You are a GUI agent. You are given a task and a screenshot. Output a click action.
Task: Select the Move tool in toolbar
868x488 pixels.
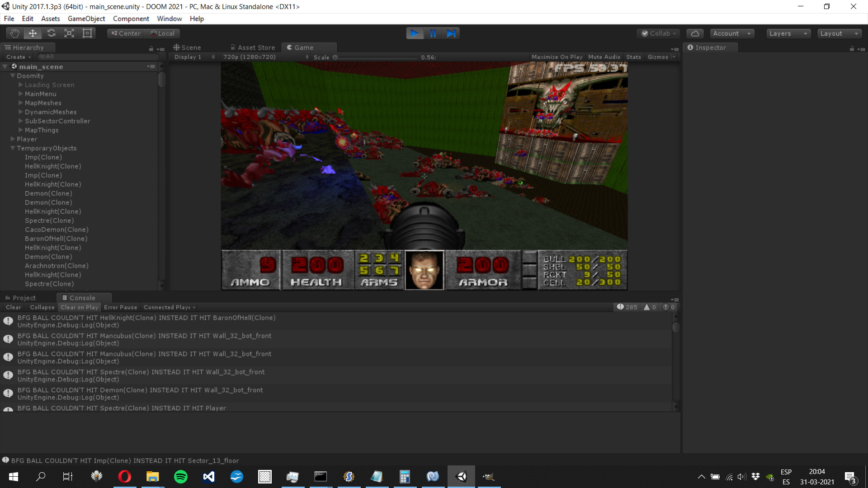pyautogui.click(x=33, y=33)
